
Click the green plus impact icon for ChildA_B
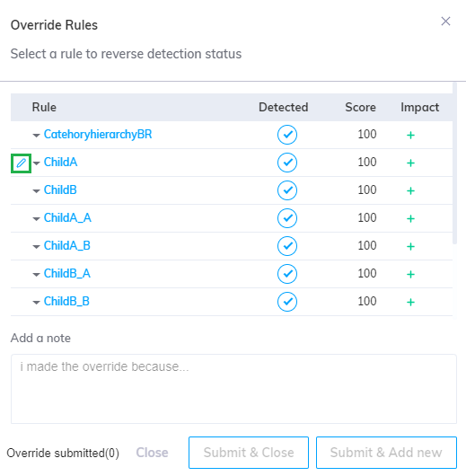pos(410,246)
